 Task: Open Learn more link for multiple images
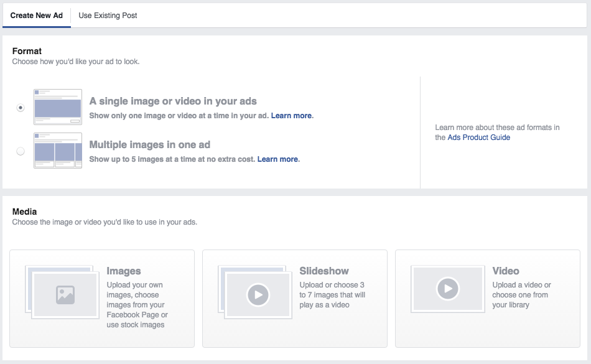tap(278, 159)
